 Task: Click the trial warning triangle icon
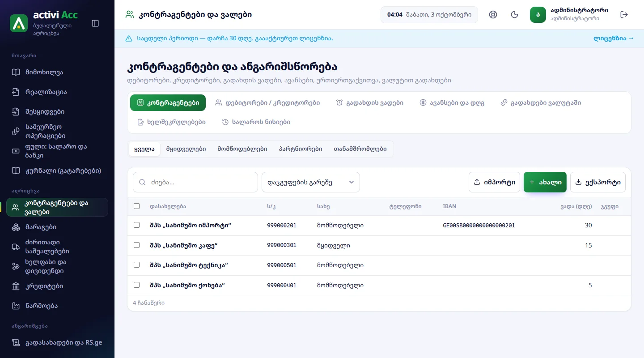129,38
